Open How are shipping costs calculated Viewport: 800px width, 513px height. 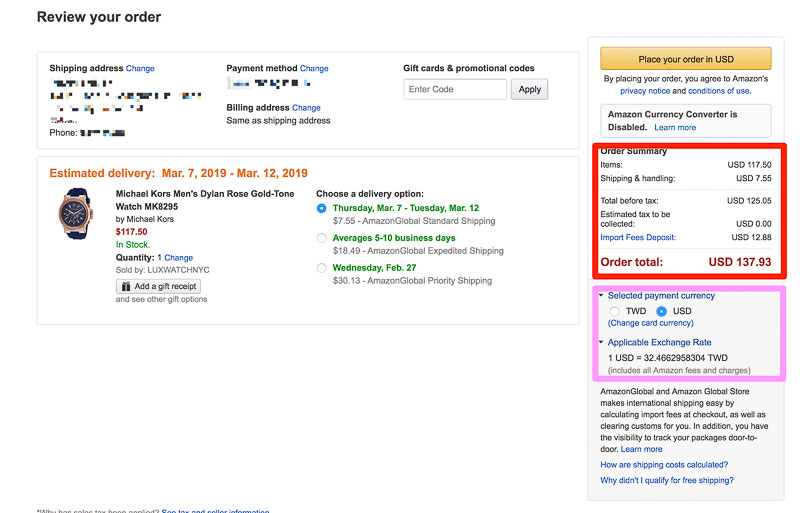point(664,465)
